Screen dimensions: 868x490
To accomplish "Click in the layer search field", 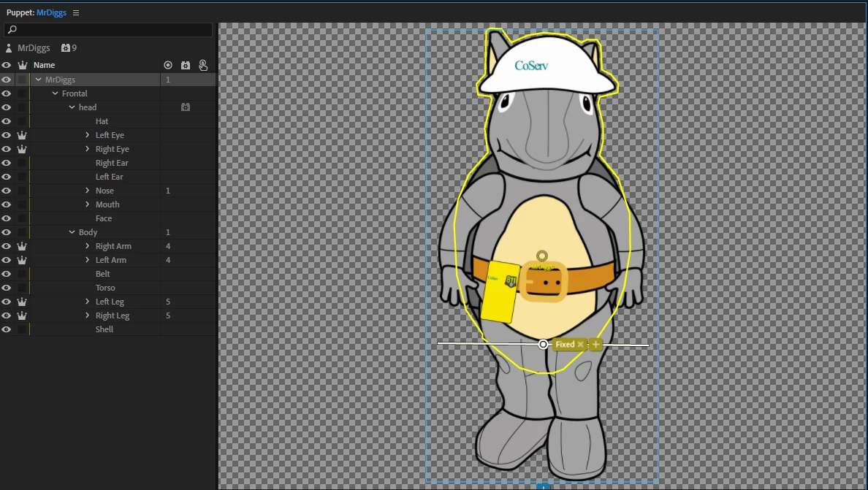I will 108,29.
